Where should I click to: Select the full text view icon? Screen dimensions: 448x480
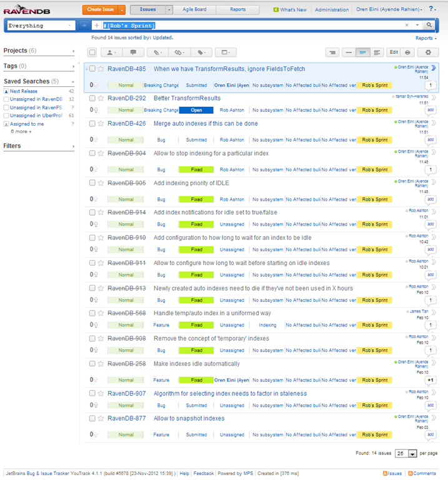(377, 52)
